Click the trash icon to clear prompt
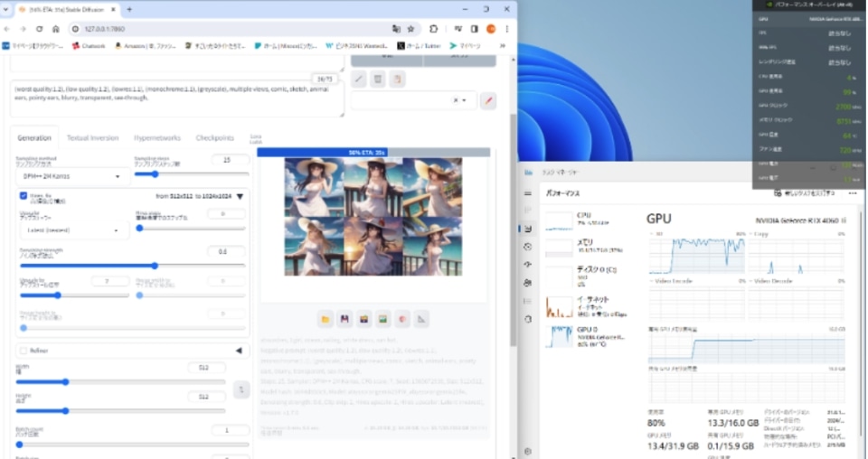 (378, 80)
